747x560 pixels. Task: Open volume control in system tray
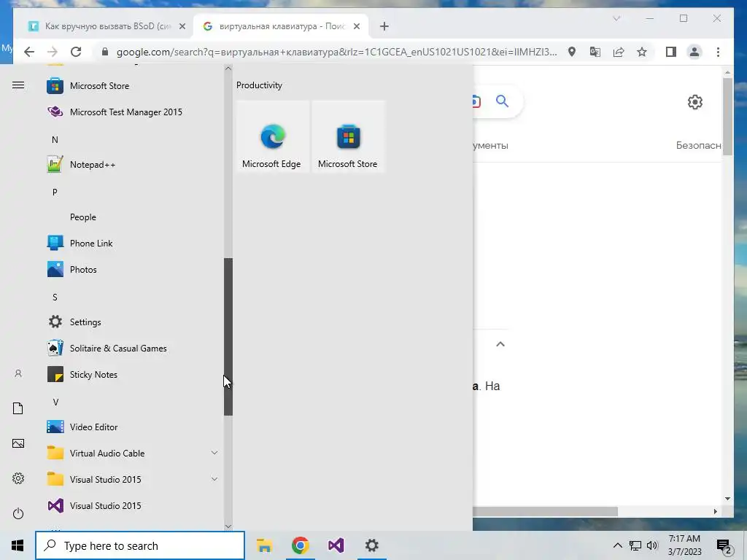point(652,545)
